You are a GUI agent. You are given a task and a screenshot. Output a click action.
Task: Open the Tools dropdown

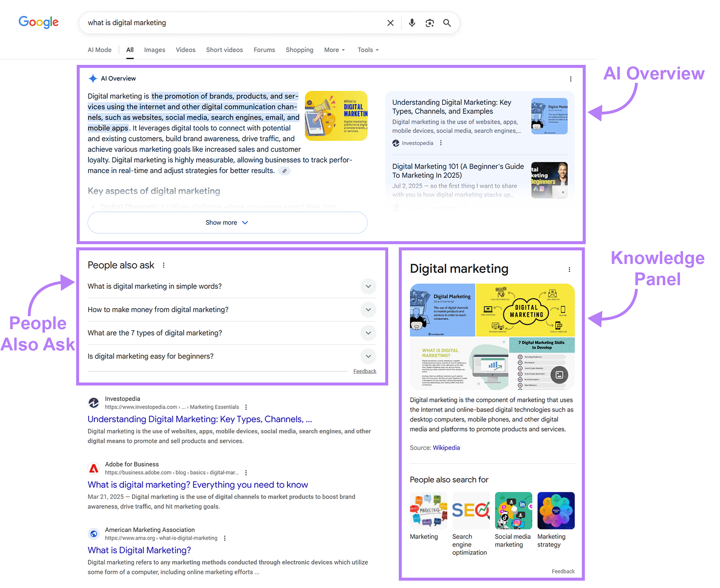pos(367,49)
